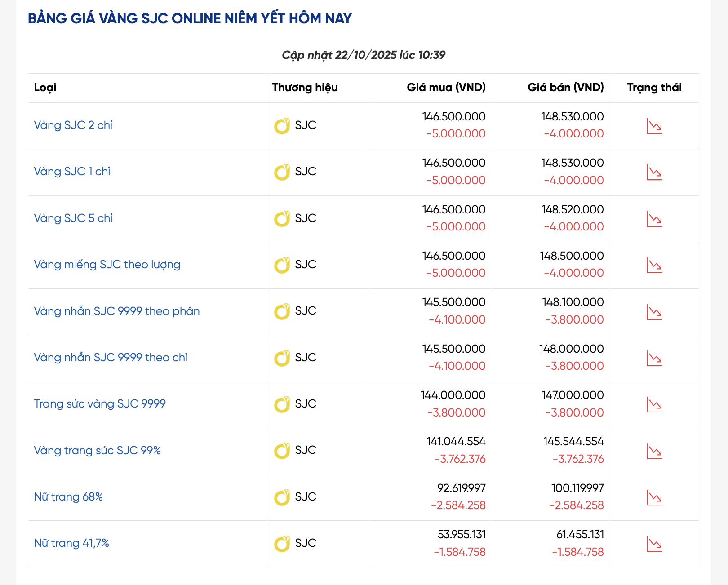This screenshot has height=585, width=728.
Task: Click the downtrend chart icon for Vàng SJC 2 chỉ
Action: pos(654,126)
